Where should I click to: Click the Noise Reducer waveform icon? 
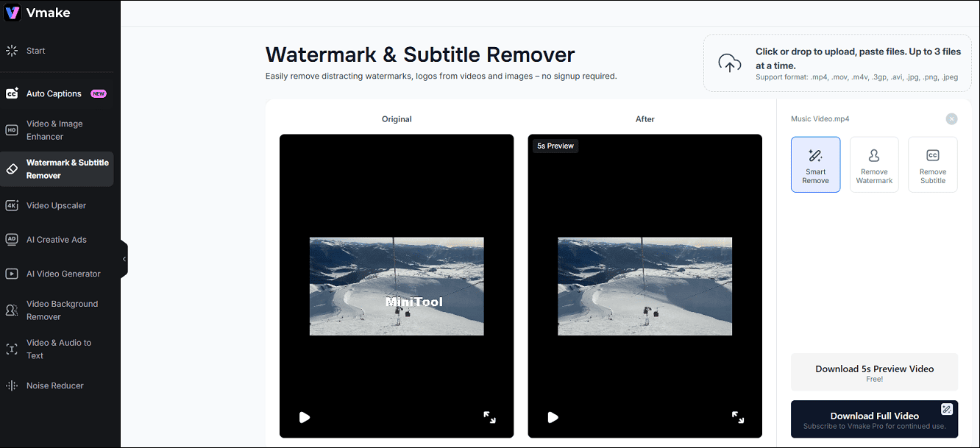(x=12, y=385)
